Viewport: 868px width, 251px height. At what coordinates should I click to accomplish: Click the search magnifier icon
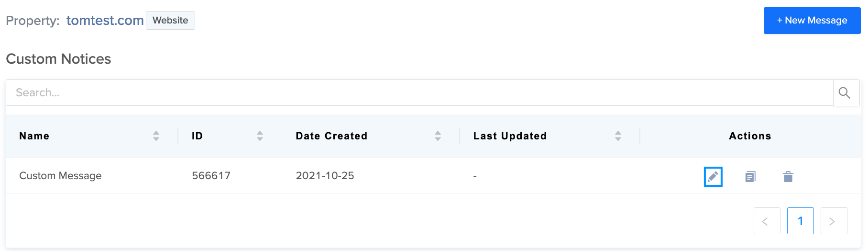point(845,93)
